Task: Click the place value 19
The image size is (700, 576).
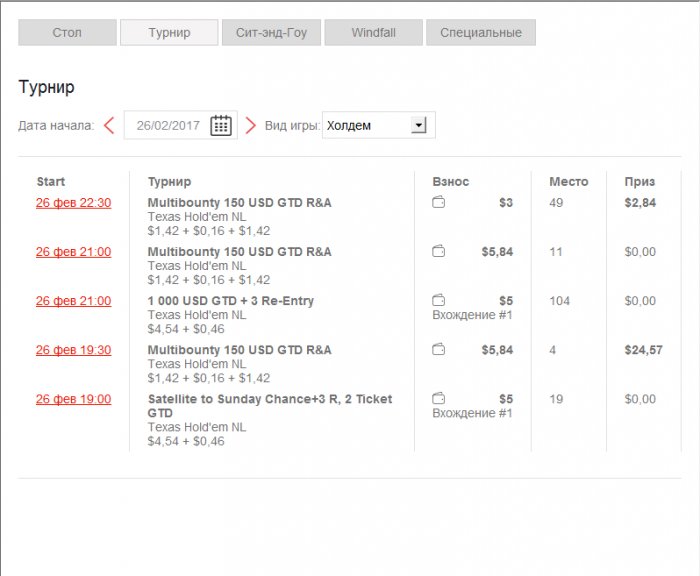Action: tap(556, 399)
